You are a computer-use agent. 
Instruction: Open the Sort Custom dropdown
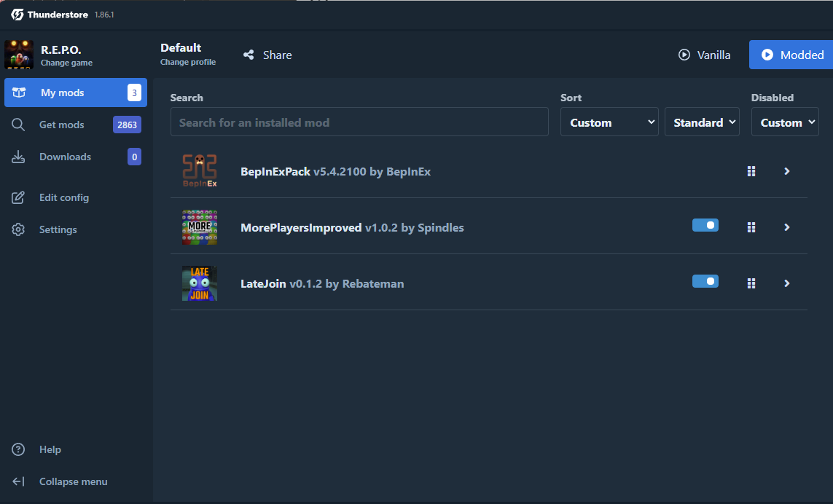609,122
